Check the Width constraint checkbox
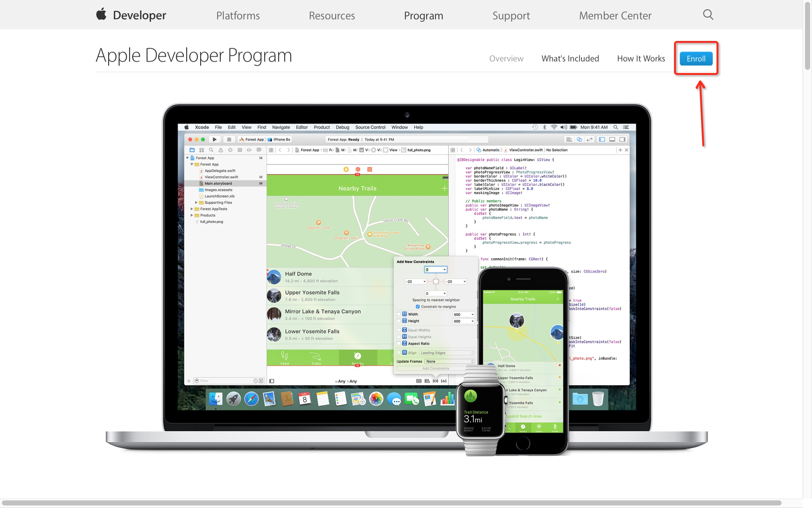This screenshot has width=812, height=508. pos(399,314)
